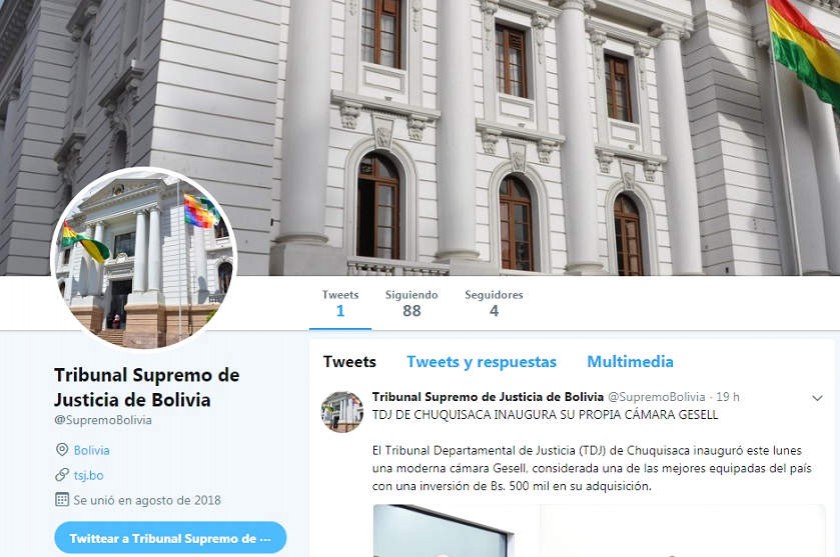Click the @SupremoBolivia handle in the tweet
Image resolution: width=840 pixels, height=557 pixels.
(656, 397)
